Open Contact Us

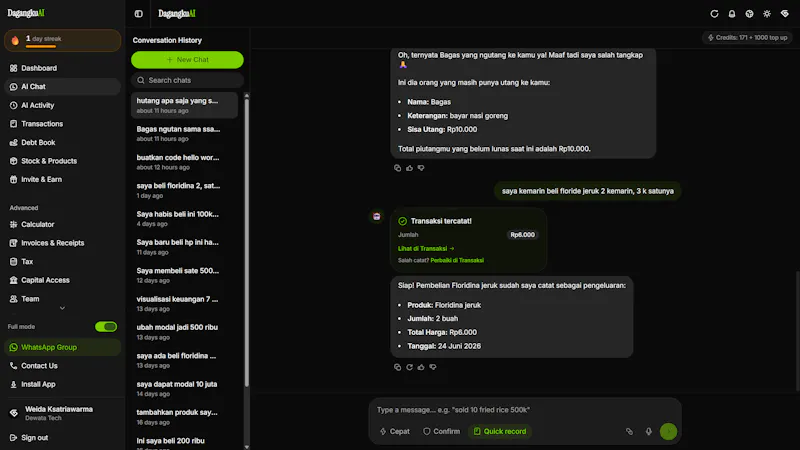(x=62, y=366)
